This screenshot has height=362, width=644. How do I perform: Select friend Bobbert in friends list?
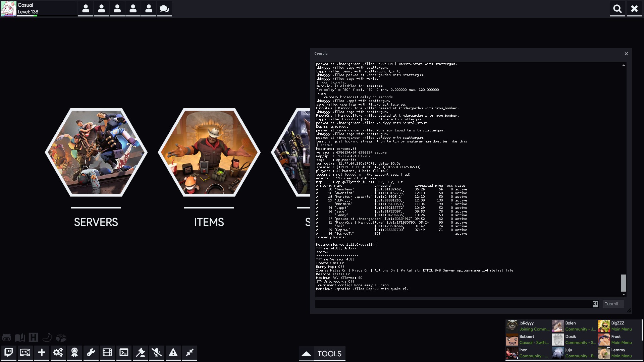528,340
